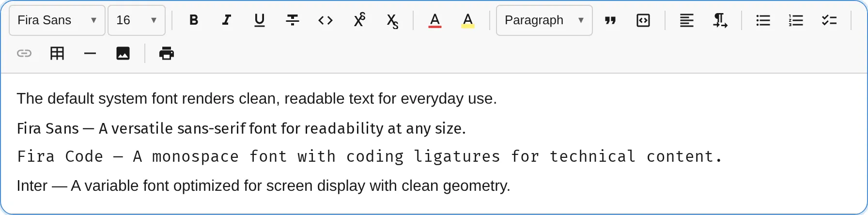This screenshot has height=215, width=868.
Task: Insert a horizontal line
Action: (x=90, y=53)
